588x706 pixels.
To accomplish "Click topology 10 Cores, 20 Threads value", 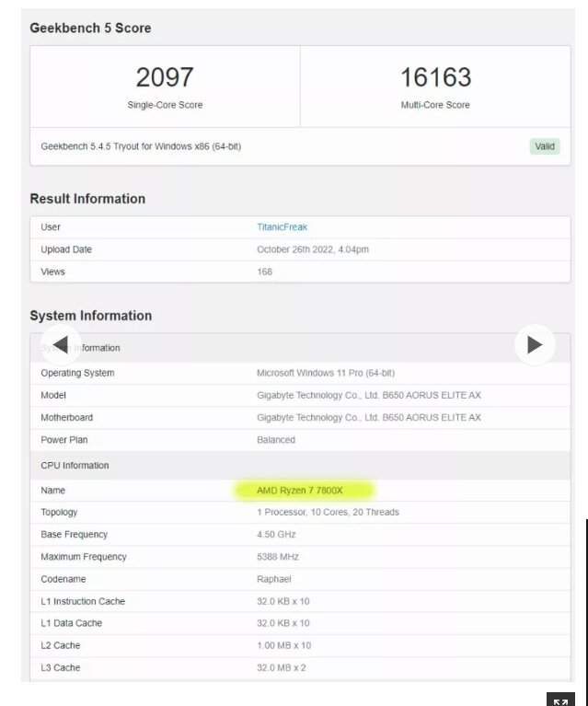I will tap(328, 513).
